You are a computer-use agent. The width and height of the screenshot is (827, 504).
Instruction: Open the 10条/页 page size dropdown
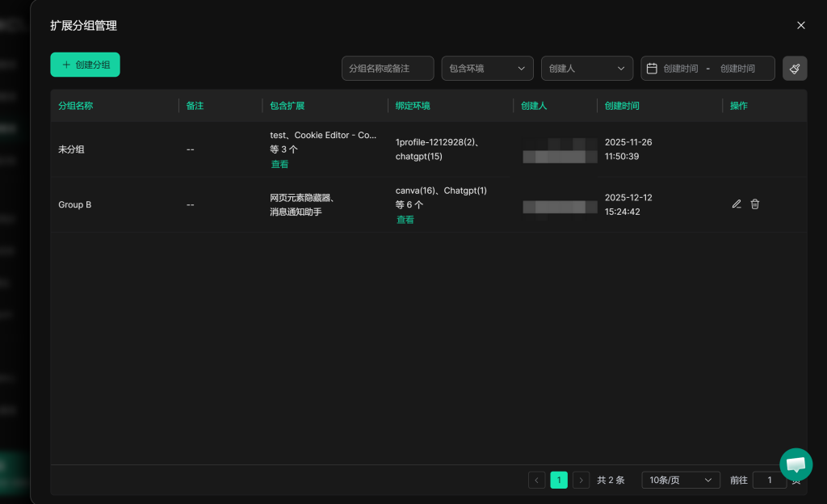680,480
